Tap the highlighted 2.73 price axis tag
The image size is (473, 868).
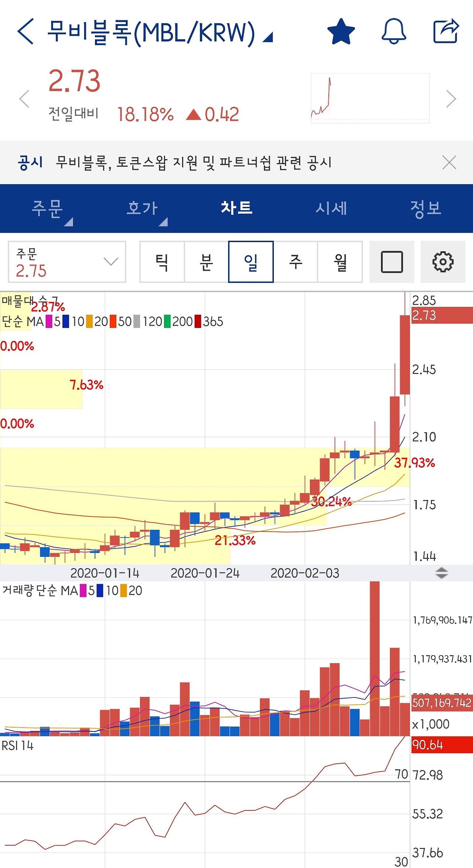pyautogui.click(x=442, y=315)
